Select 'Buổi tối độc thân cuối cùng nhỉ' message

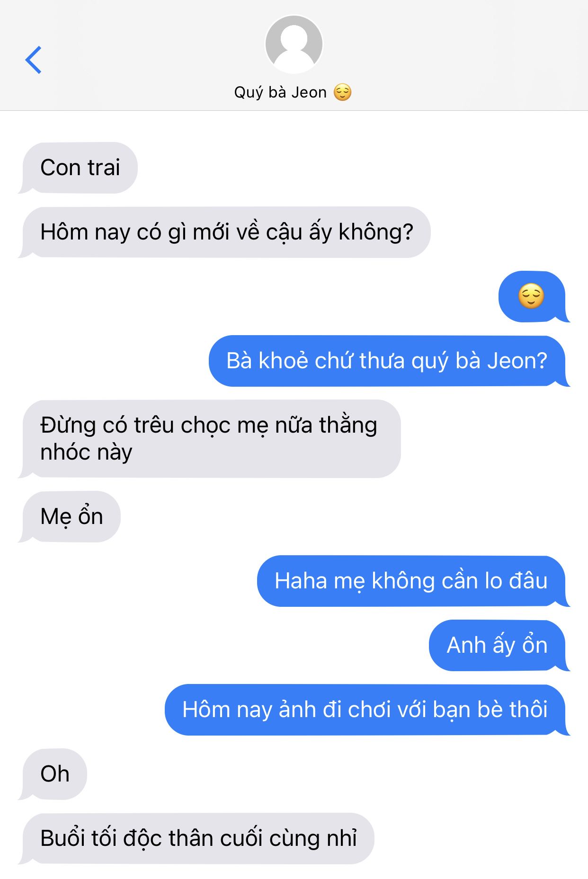pyautogui.click(x=196, y=839)
